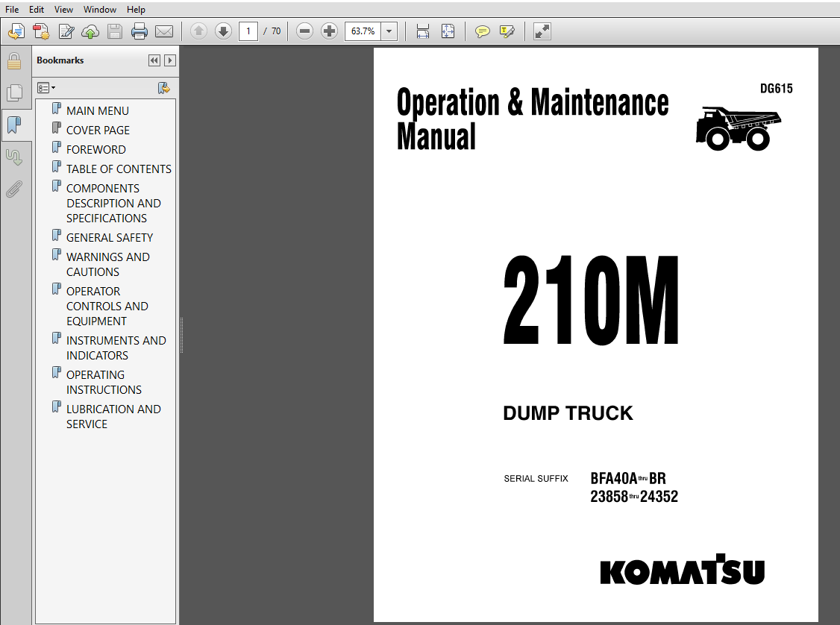The height and width of the screenshot is (625, 840).
Task: Select WARNINGS AND CAUTIONS bookmark
Action: pos(108,265)
